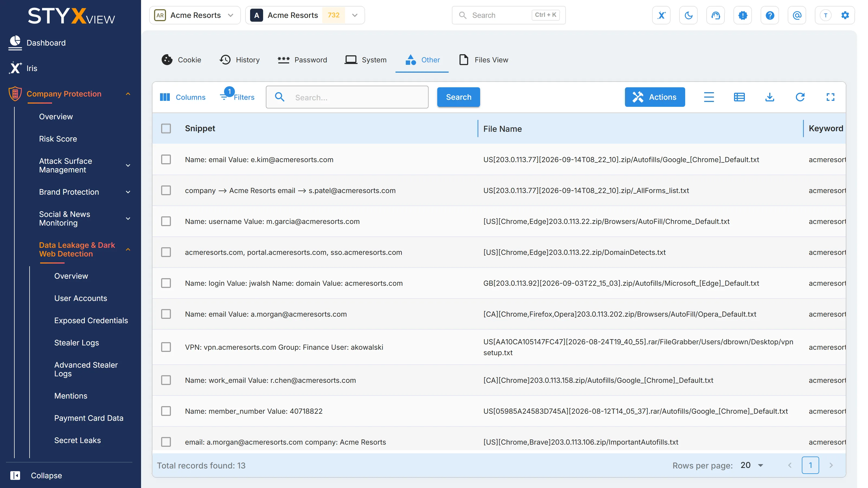This screenshot has width=868, height=488.
Task: Click the blue Search button
Action: pos(458,97)
